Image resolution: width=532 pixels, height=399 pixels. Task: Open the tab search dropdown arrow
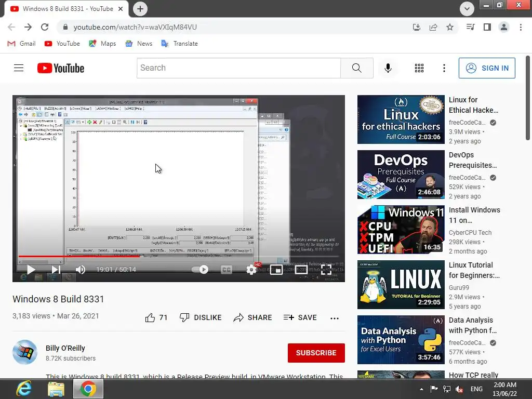click(x=467, y=9)
